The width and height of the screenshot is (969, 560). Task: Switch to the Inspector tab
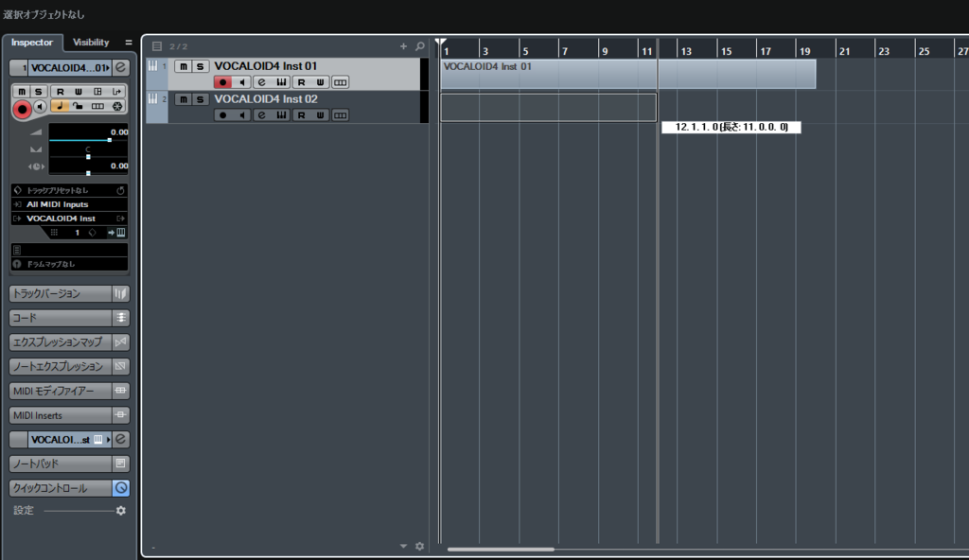pyautogui.click(x=32, y=43)
